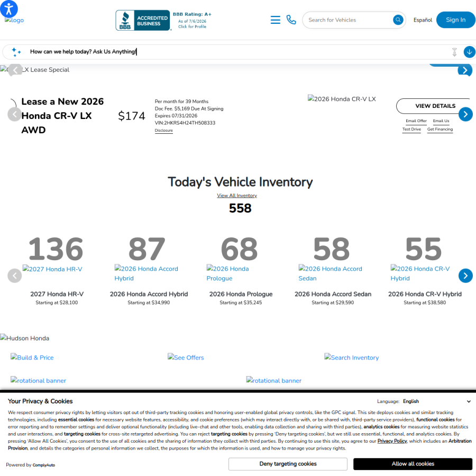Submit the Ask Us Anything query arrow
The height and width of the screenshot is (476, 476).
[469, 52]
